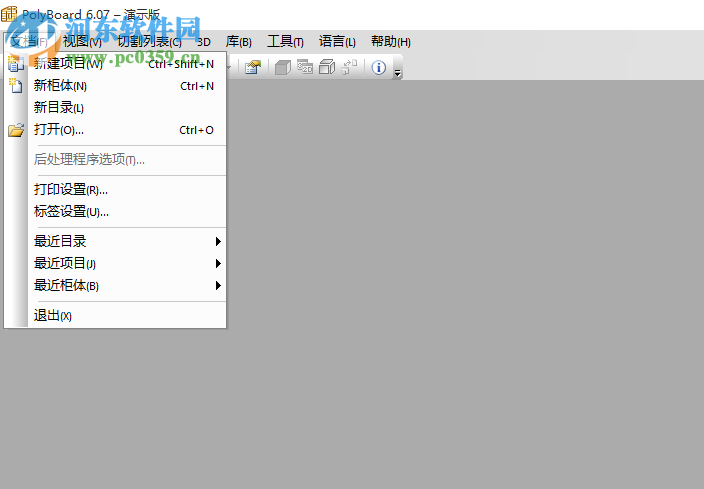
Task: Open the 切割列表(C) menu
Action: click(149, 42)
